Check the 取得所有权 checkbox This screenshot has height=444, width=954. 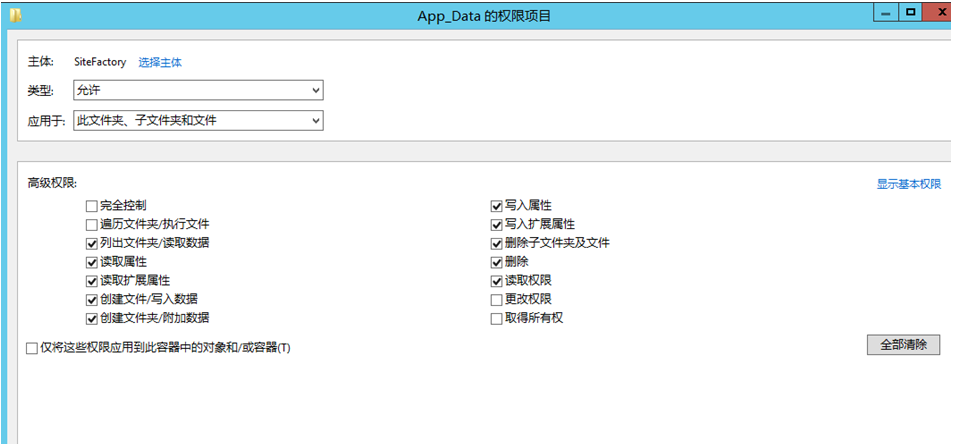tap(496, 319)
